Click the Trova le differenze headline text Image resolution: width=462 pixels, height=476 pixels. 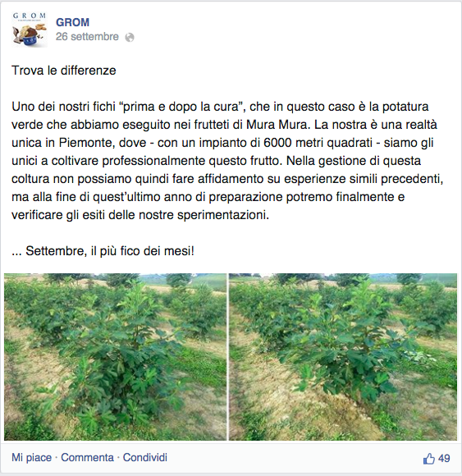[64, 71]
